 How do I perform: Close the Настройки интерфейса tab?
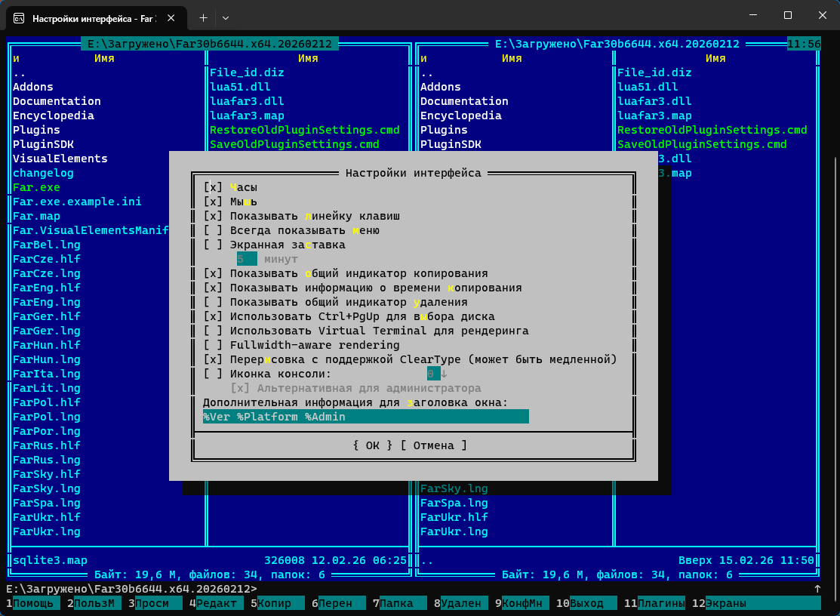pos(171,17)
